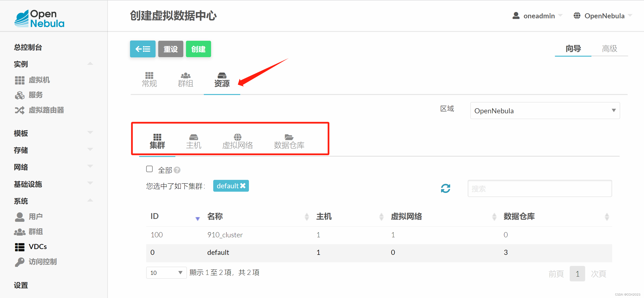Open 虚拟路由器 in the sidebar

pyautogui.click(x=46, y=110)
